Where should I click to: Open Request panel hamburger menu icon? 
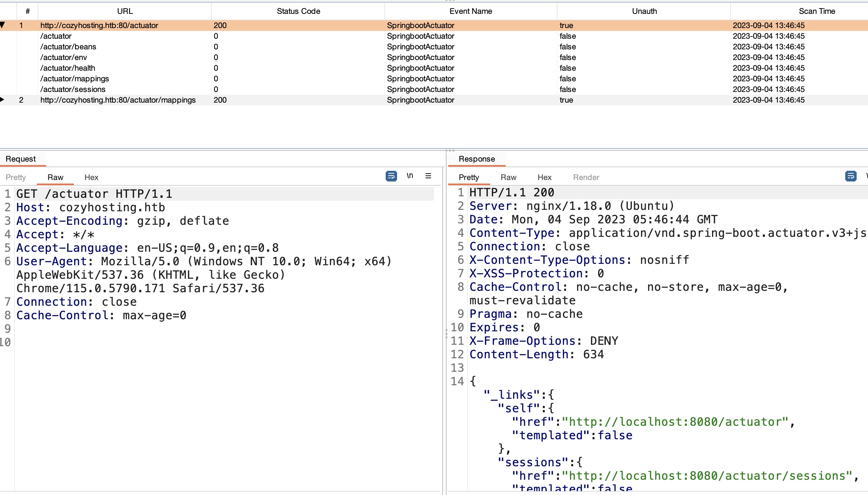pos(428,176)
